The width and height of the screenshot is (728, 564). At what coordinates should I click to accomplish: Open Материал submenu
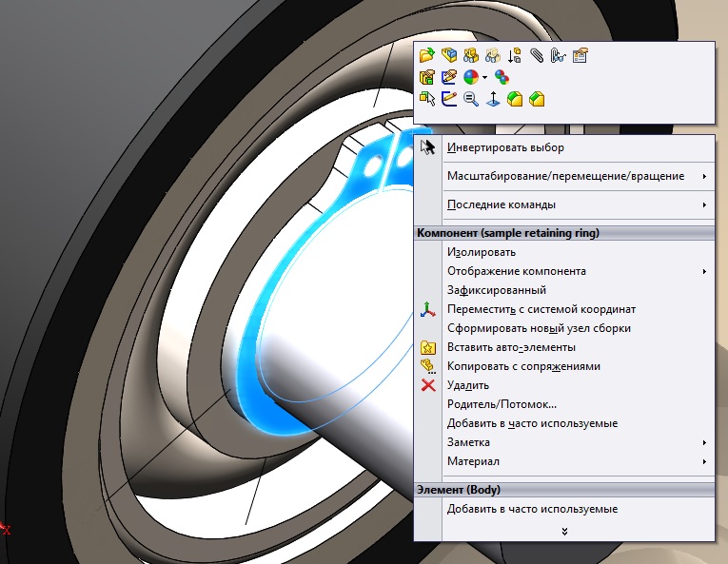point(473,461)
